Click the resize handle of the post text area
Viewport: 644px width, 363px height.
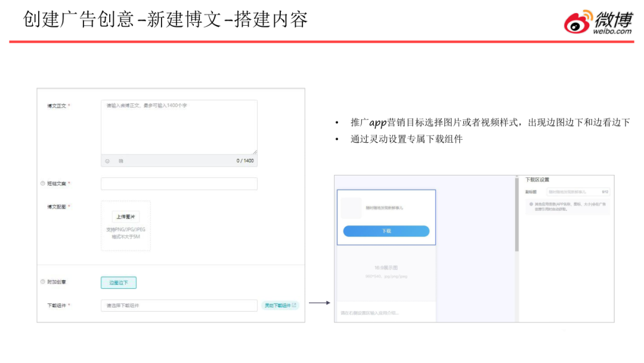point(255,152)
